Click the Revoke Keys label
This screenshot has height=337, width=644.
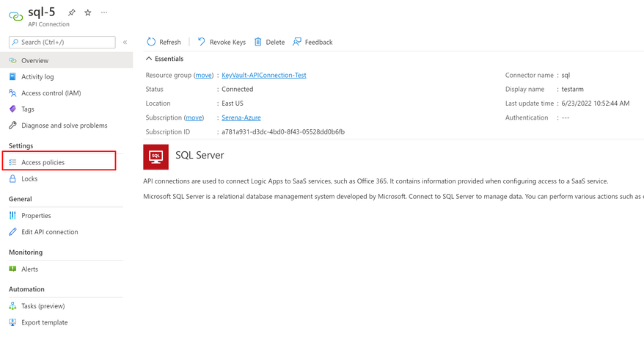227,42
